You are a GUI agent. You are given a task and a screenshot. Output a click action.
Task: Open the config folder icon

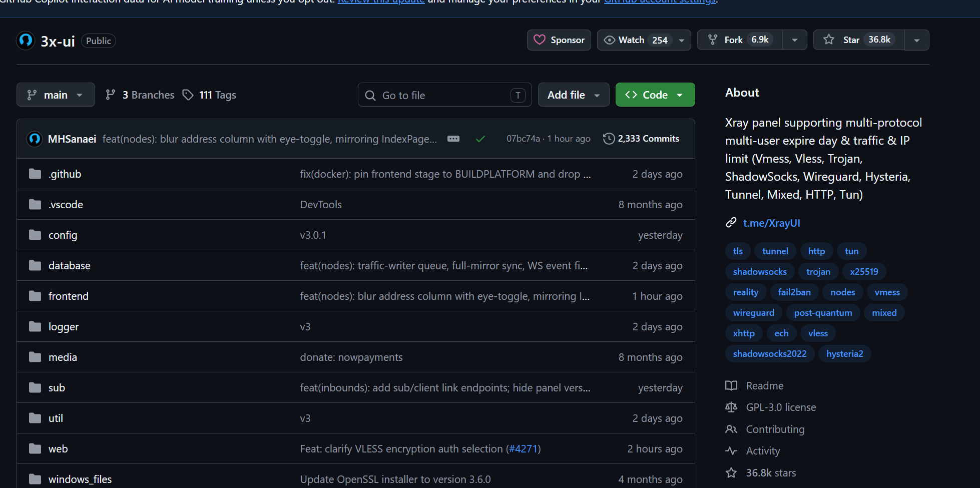tap(35, 235)
